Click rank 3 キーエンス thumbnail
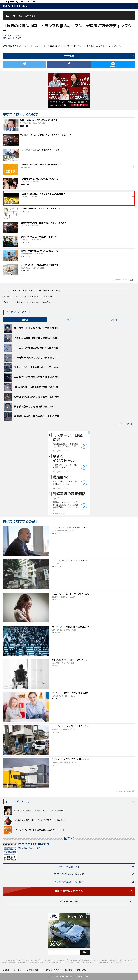 pyautogui.click(x=8, y=348)
